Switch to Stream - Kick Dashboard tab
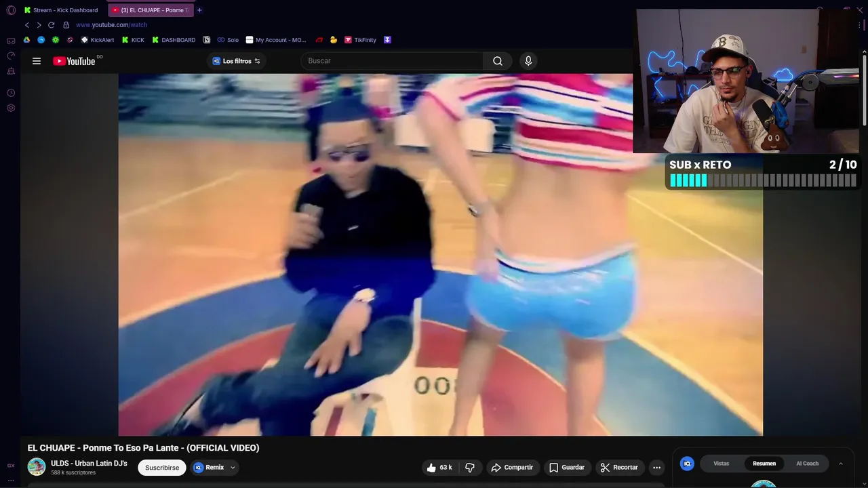 pos(60,10)
